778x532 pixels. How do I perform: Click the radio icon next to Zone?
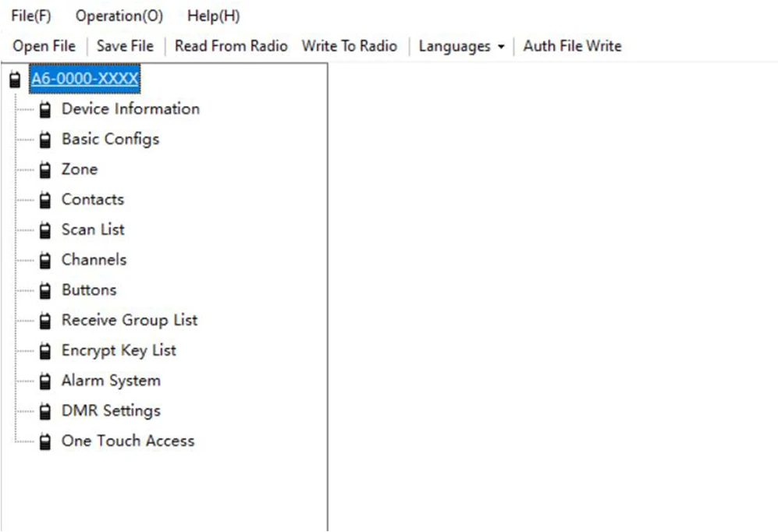point(45,170)
